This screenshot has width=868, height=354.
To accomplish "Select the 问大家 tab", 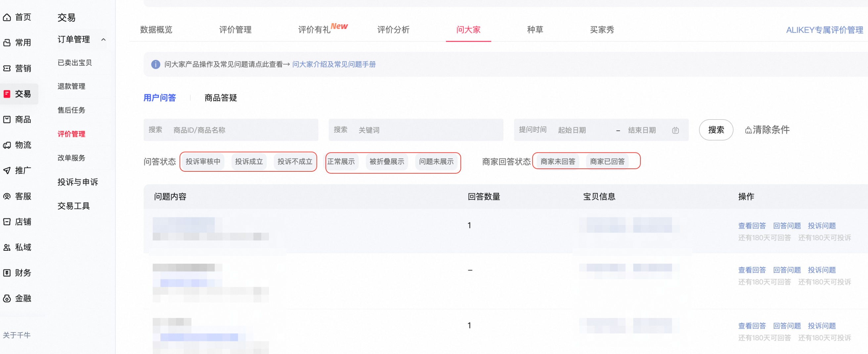I will pos(468,30).
